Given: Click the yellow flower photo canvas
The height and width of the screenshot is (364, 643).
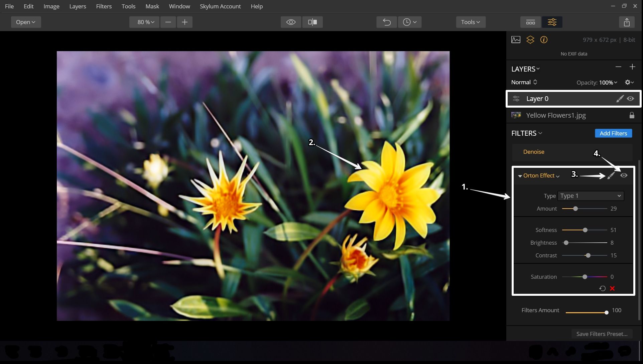Looking at the screenshot, I should [253, 186].
